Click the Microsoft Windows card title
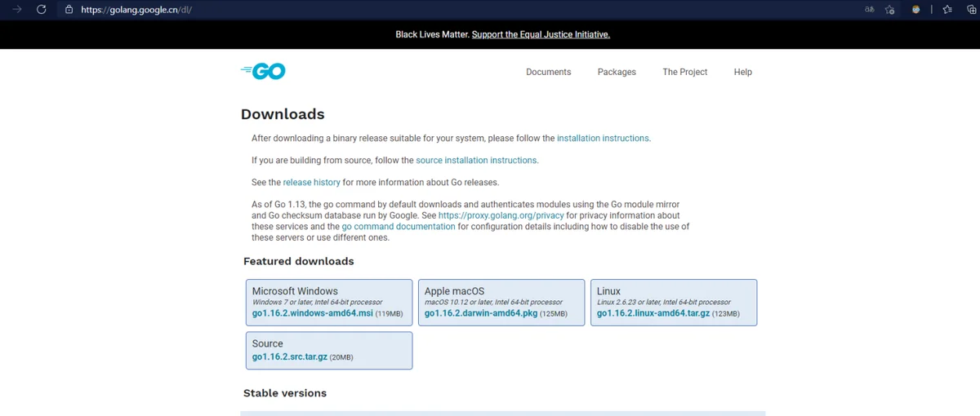 tap(295, 291)
